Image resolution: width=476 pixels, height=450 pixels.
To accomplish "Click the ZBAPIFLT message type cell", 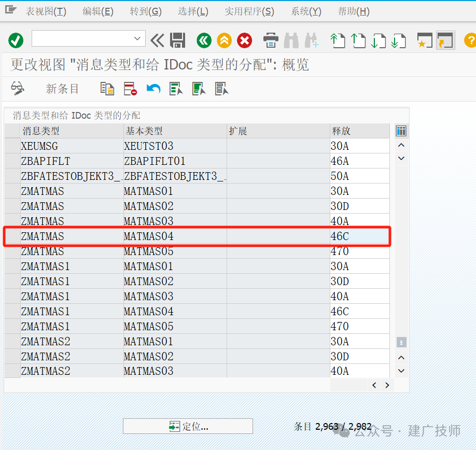I will [72, 161].
